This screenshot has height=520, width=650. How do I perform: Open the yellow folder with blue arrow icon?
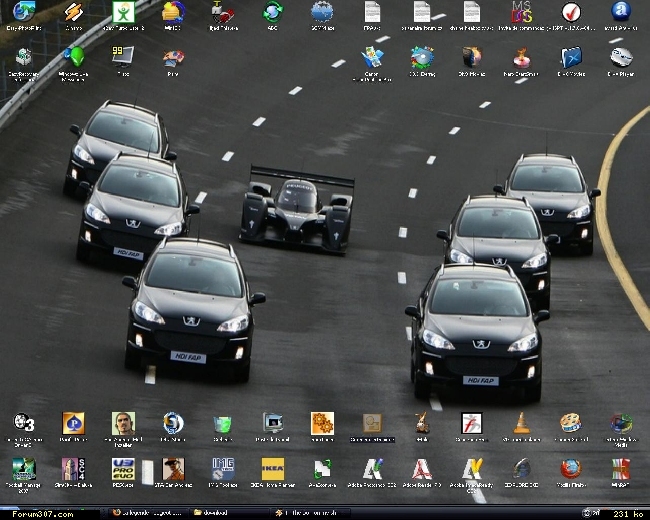[x=173, y=12]
